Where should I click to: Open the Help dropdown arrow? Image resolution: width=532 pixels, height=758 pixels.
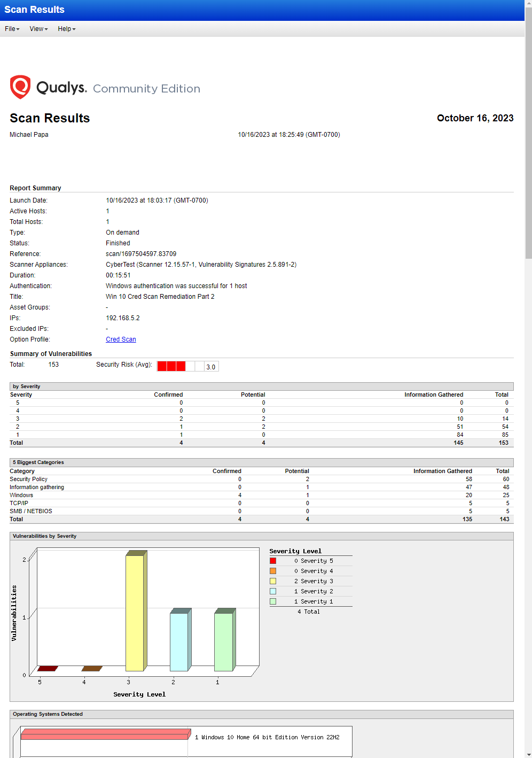74,29
